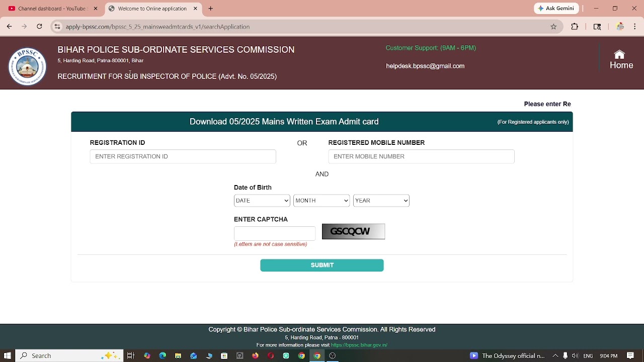Image resolution: width=644 pixels, height=362 pixels.
Task: Click the SUBMIT button
Action: pyautogui.click(x=322, y=265)
